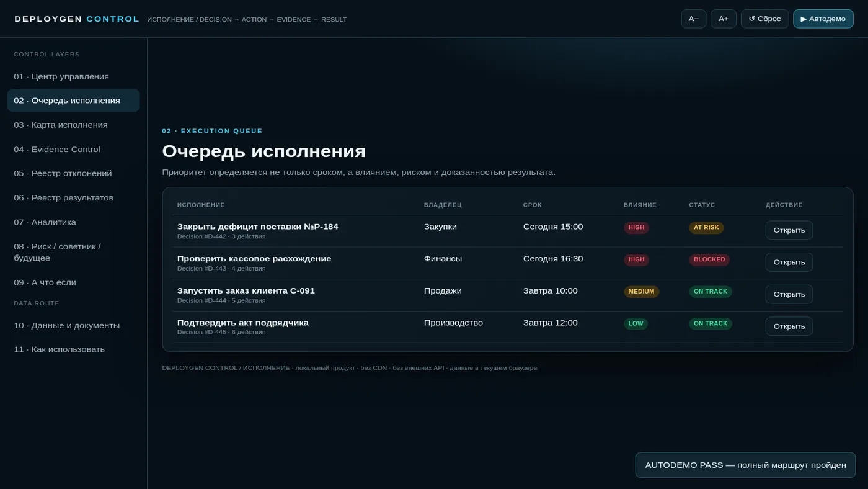This screenshot has height=489, width=868.
Task: Click Decision #D-443 · 4 действия subtitle
Action: (x=221, y=269)
